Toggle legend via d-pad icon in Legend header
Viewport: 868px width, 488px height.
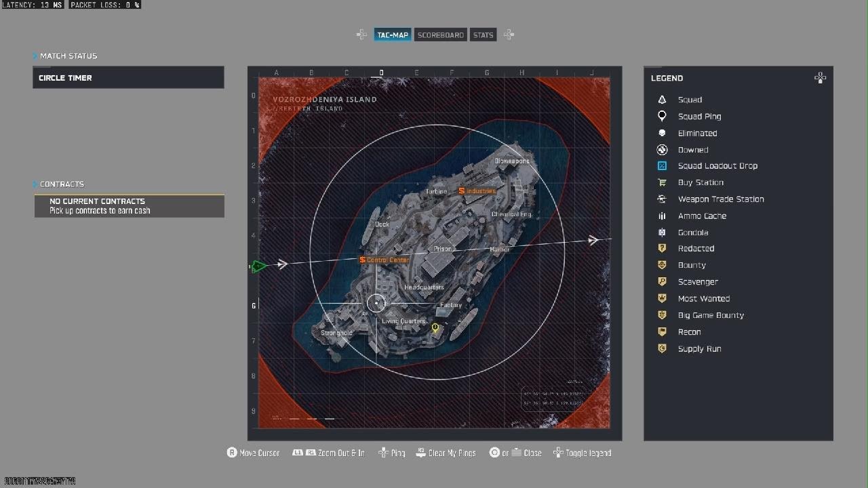(820, 78)
